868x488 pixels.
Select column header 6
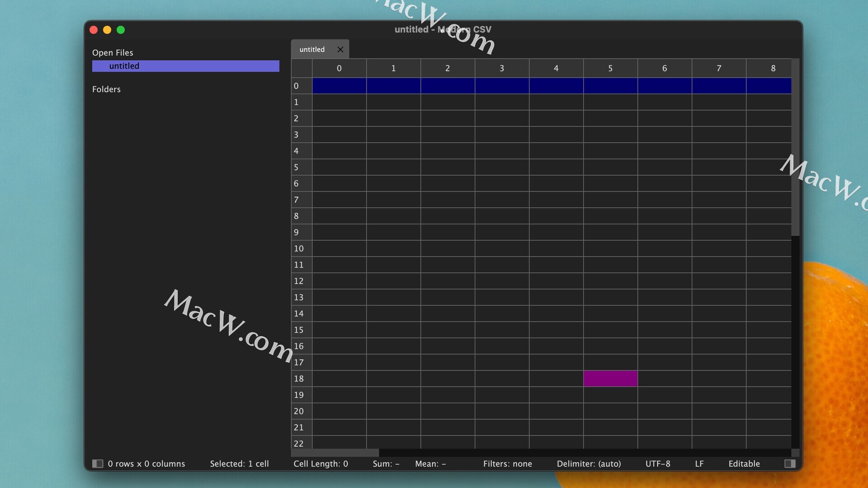coord(665,68)
